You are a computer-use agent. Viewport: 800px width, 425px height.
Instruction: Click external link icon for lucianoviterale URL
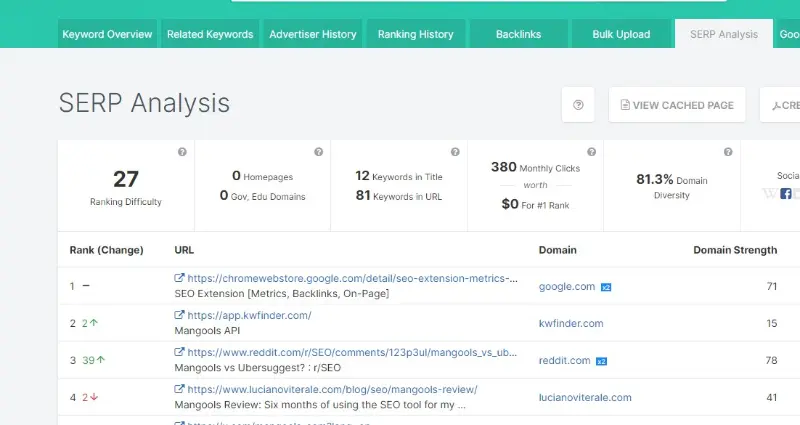179,389
